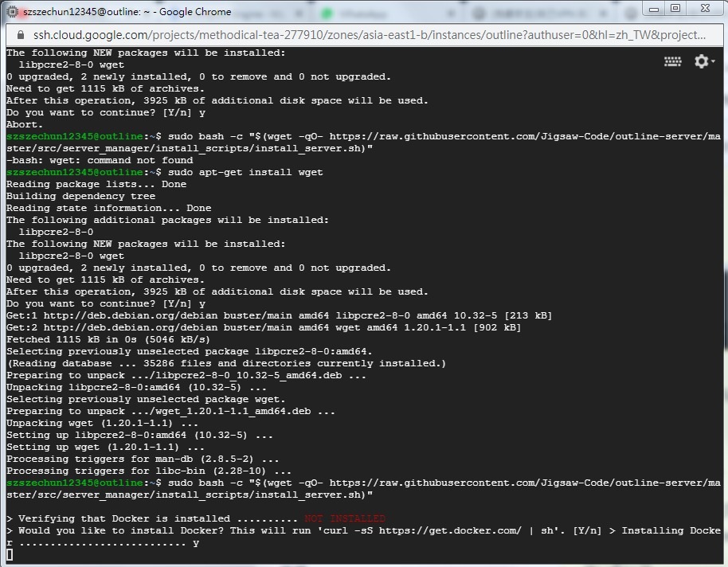Close the Chrome SSH window
The height and width of the screenshot is (567, 728).
705,8
